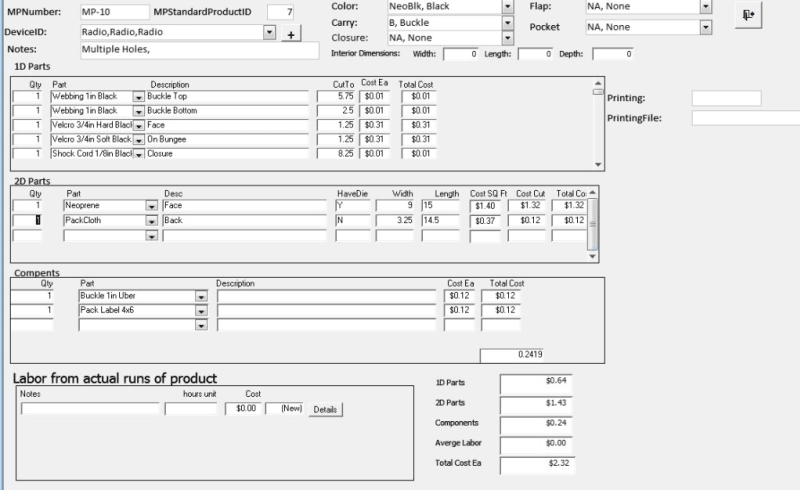
Task: Click the Notes field with Multiple Holes
Action: 199,50
